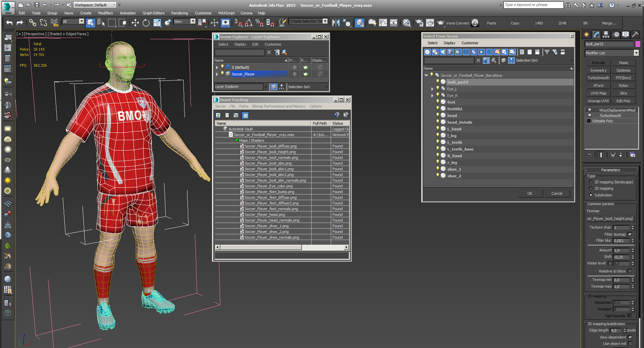644x348 pixels.
Task: Open Render Setup teapot icon
Action: click(x=419, y=23)
